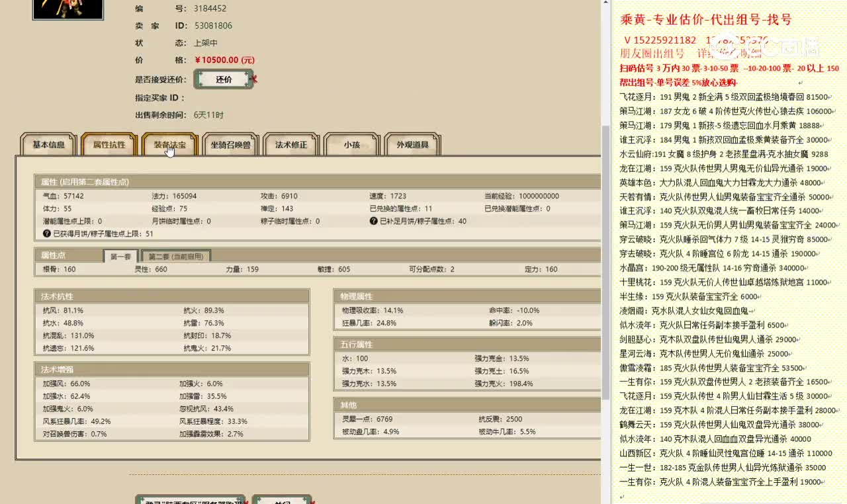Switch to the 外观道具 tab
This screenshot has height=504, width=847.
point(412,145)
